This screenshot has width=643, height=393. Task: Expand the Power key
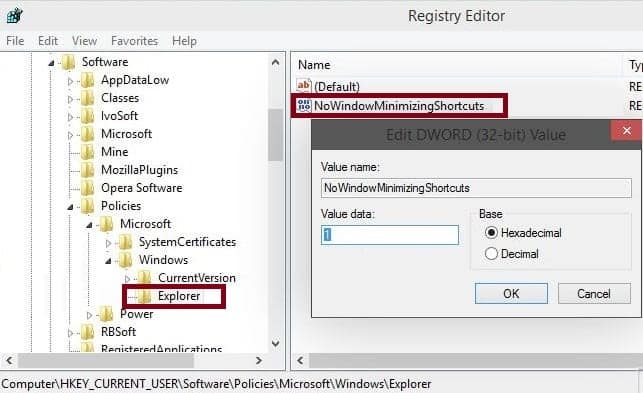[x=89, y=315]
